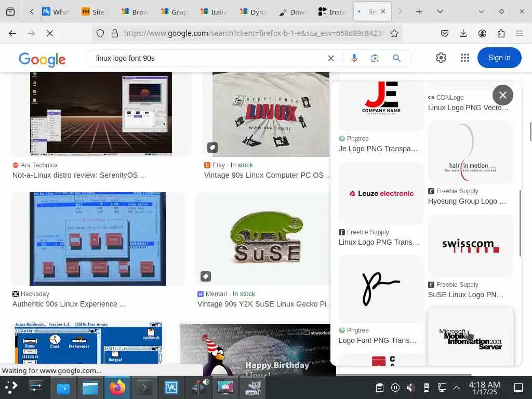Open the swisscom logo thumbnail
Image resolution: width=532 pixels, height=399 pixels.
(470, 246)
